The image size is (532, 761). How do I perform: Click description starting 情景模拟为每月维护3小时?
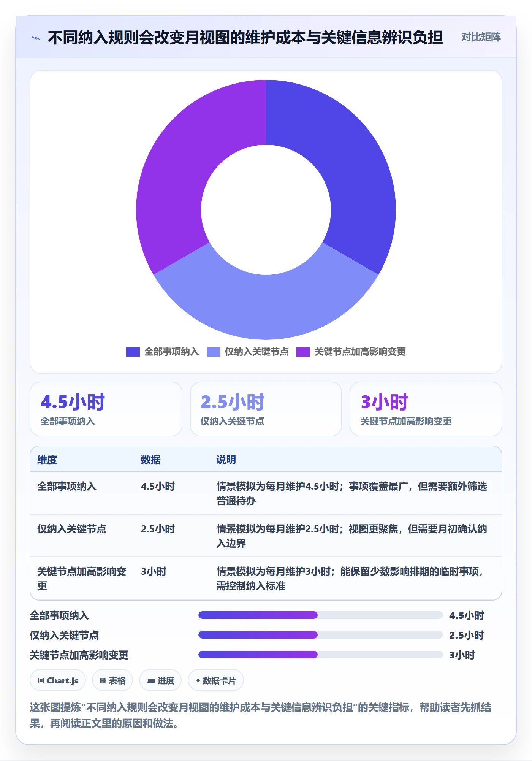pos(350,579)
